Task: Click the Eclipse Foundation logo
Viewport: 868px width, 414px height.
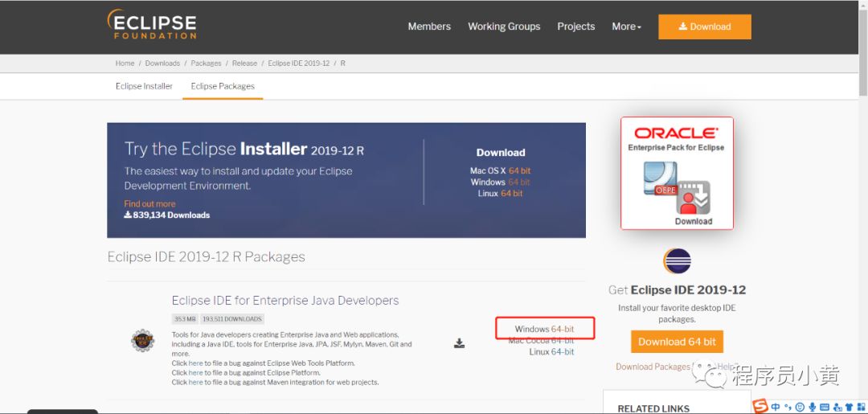Action: click(152, 24)
